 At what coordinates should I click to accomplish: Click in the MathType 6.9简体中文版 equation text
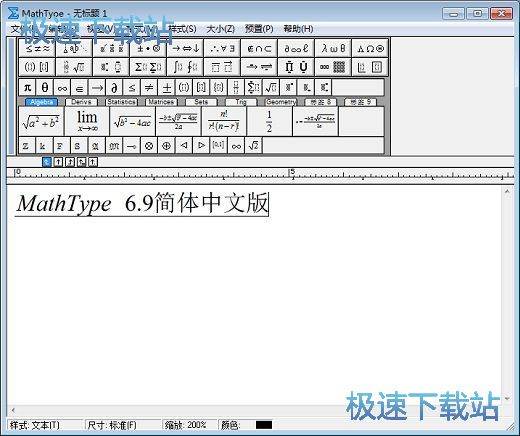click(x=142, y=203)
